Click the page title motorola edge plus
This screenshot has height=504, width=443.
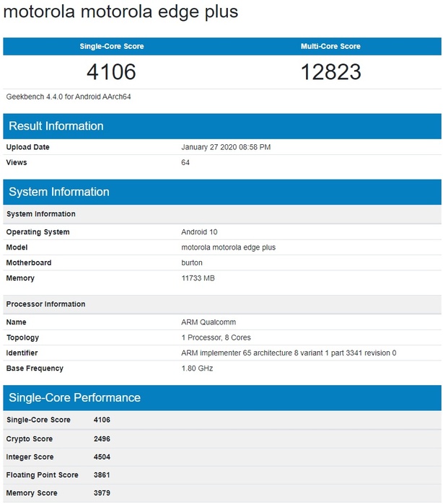(x=120, y=12)
